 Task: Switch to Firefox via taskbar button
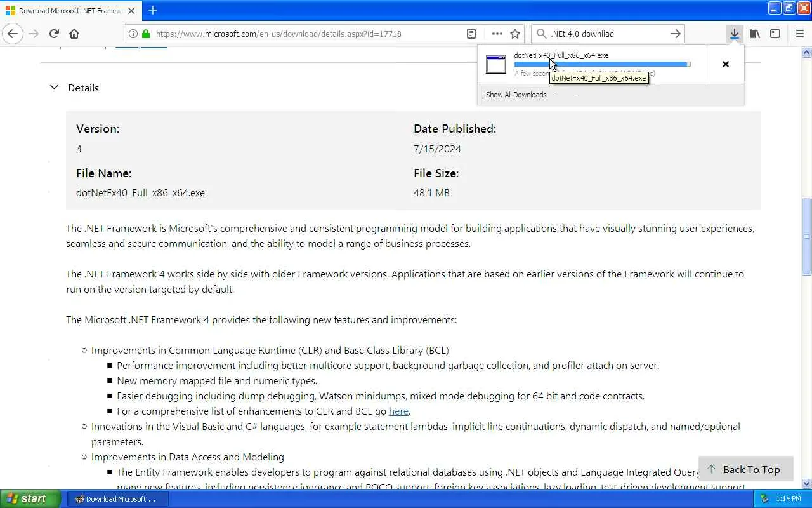[x=118, y=498]
